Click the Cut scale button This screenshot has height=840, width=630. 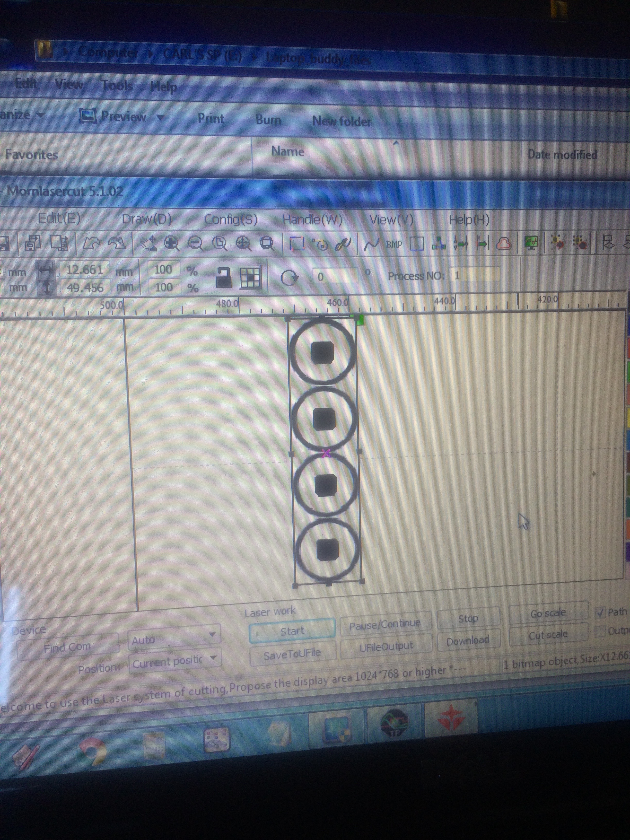(548, 635)
